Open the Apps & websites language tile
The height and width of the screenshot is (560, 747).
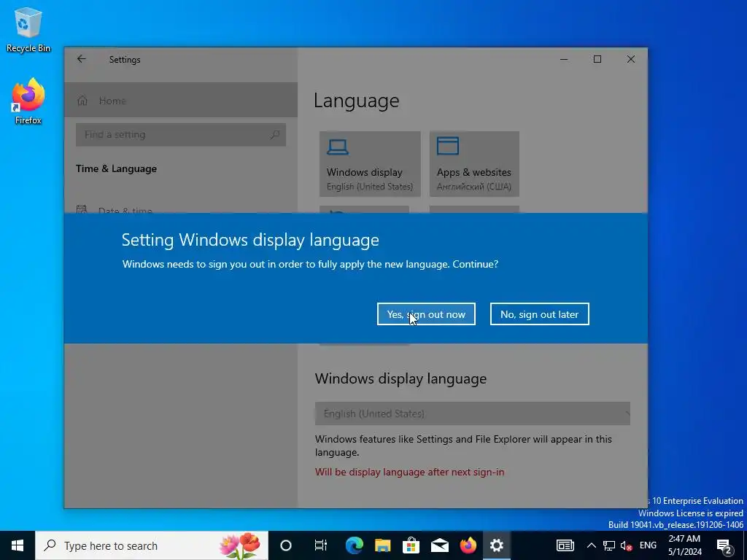coord(474,164)
